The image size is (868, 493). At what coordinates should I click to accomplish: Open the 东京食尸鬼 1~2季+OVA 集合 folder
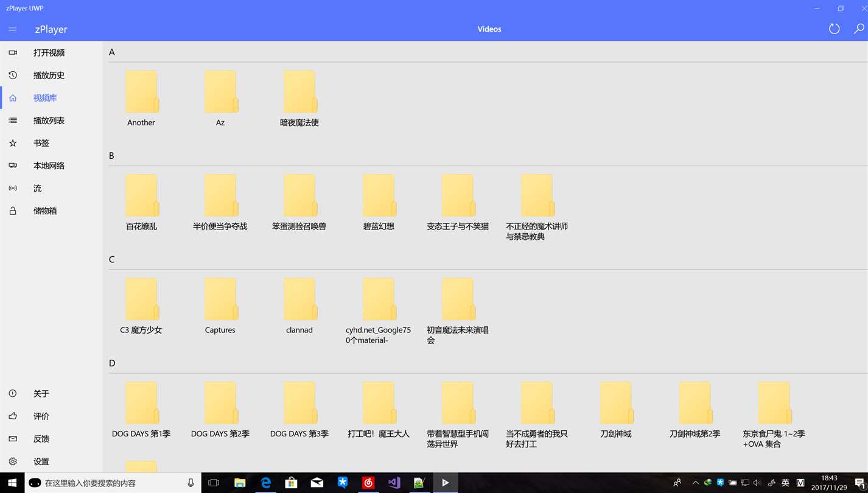tap(774, 415)
